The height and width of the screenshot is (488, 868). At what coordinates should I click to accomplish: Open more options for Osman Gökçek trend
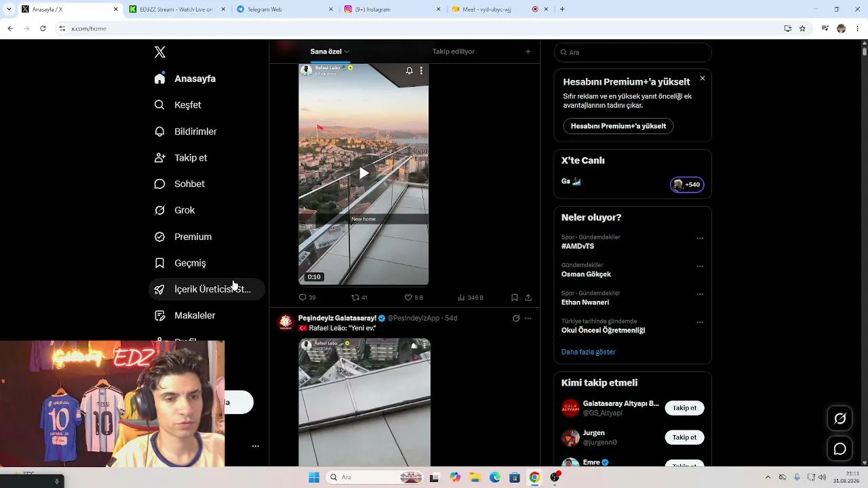pos(700,266)
